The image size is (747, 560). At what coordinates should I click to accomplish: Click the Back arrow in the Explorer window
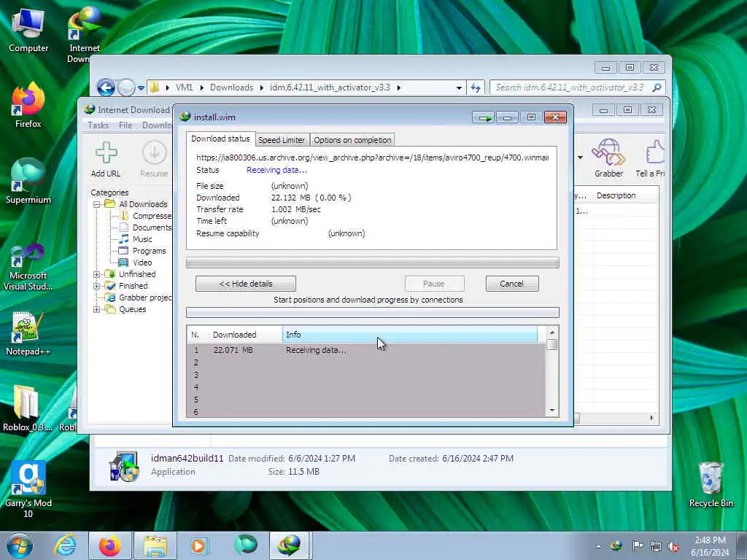pos(106,87)
